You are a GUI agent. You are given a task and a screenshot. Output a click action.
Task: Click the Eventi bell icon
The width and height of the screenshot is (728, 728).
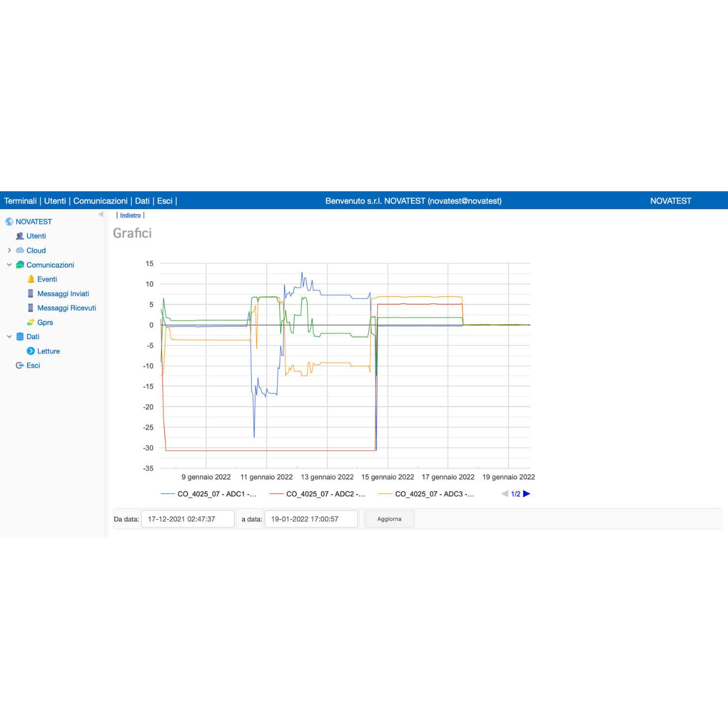click(31, 279)
